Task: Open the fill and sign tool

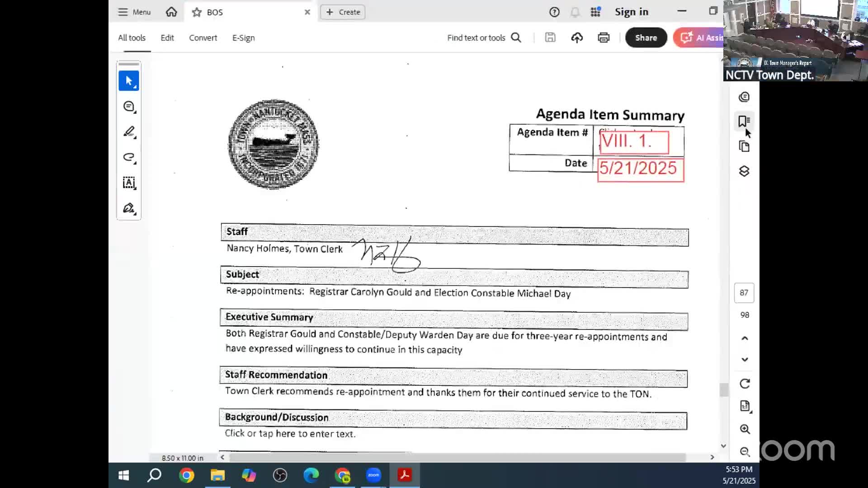Action: [x=129, y=208]
